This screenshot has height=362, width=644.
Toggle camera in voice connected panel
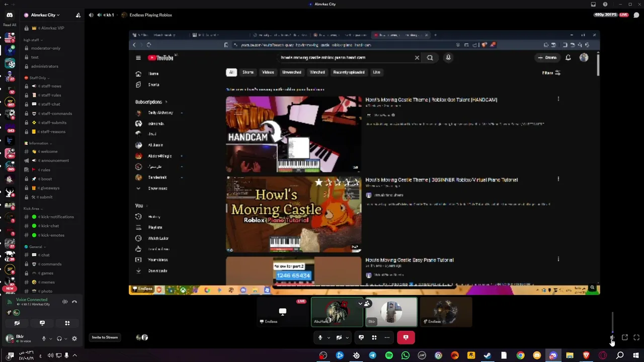[17, 323]
